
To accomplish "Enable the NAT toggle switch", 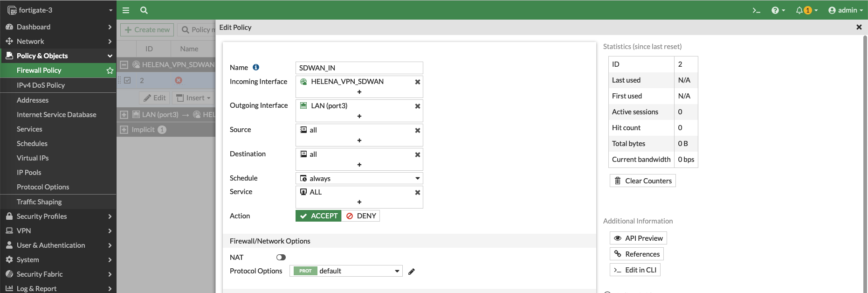I will click(x=281, y=258).
